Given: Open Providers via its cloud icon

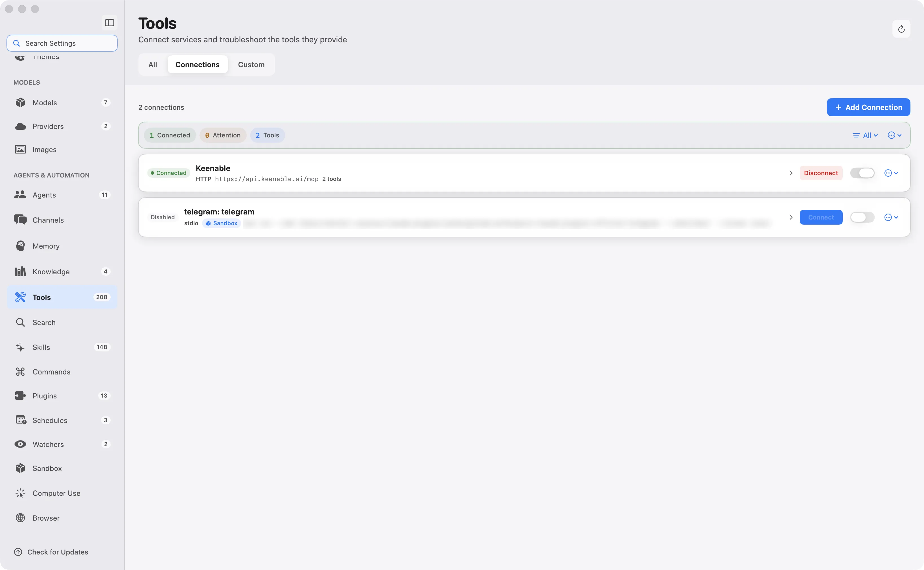Looking at the screenshot, I should tap(20, 126).
